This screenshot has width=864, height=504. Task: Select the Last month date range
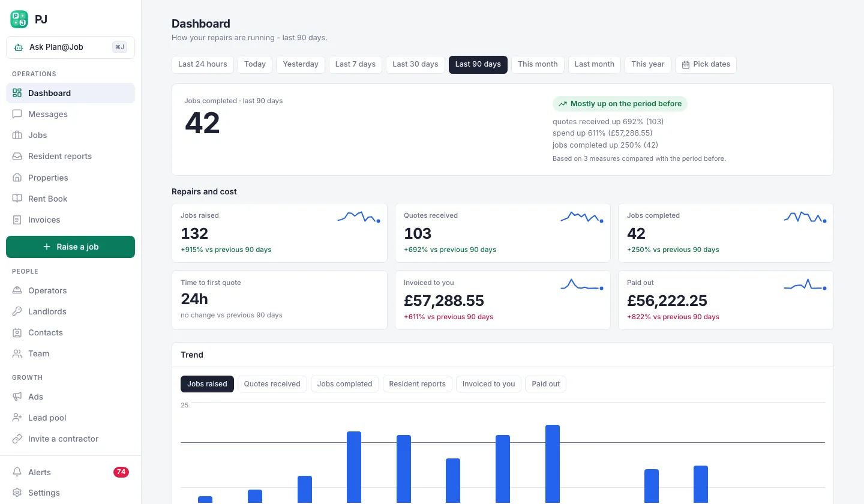[595, 65]
